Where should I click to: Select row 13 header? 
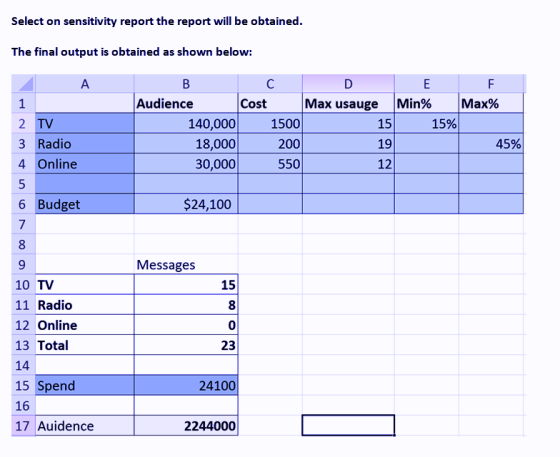[24, 345]
